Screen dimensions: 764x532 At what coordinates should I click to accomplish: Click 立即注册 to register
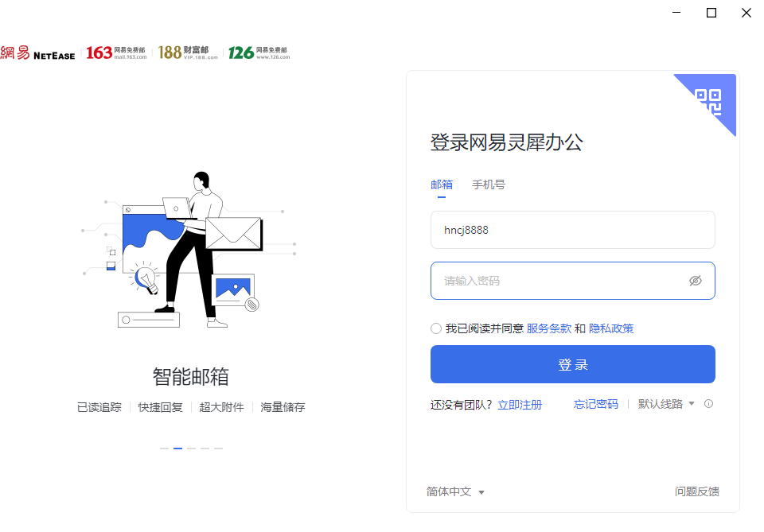coord(520,405)
